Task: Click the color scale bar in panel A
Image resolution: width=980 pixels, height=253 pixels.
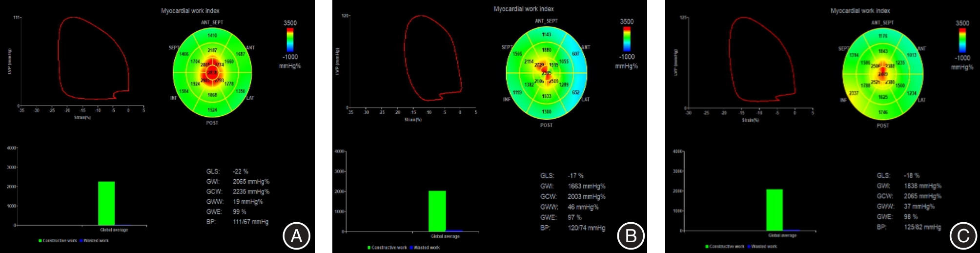Action: point(290,40)
